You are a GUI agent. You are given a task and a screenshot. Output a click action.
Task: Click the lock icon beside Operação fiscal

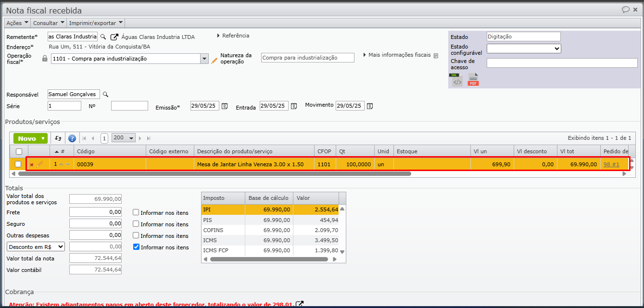(45, 59)
